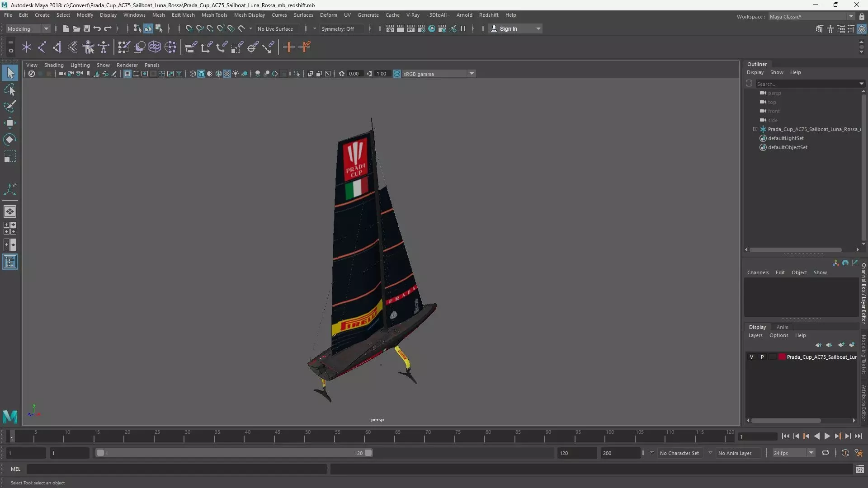Step forward one key
This screenshot has width=868, height=488.
pos(837,436)
